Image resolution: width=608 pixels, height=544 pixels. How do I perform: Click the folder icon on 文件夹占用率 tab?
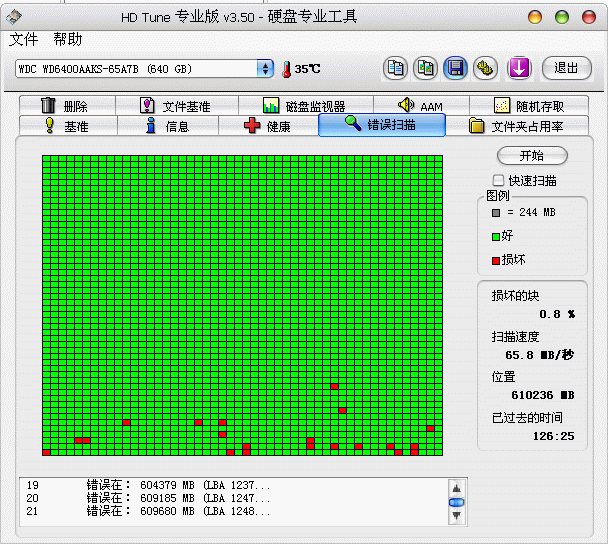pos(477,126)
